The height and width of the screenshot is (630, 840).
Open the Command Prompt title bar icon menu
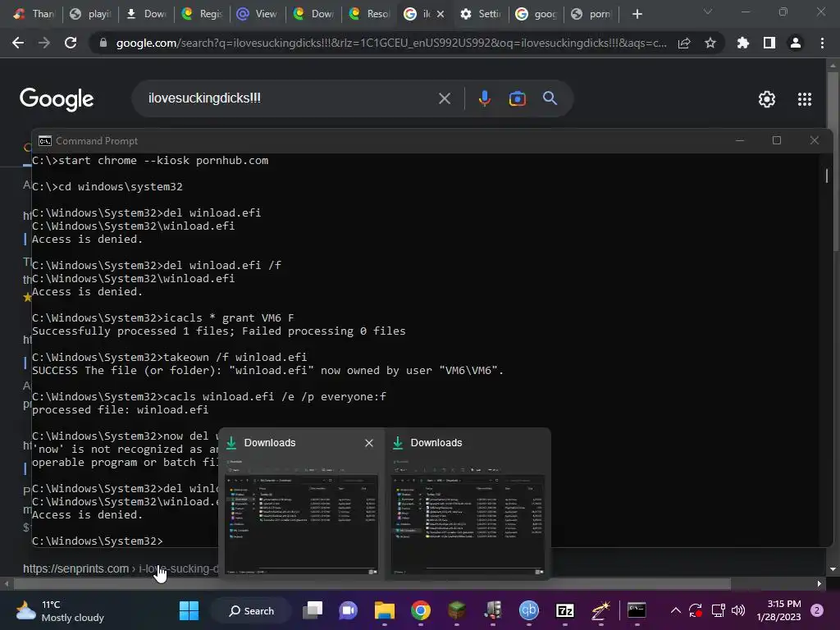point(45,141)
